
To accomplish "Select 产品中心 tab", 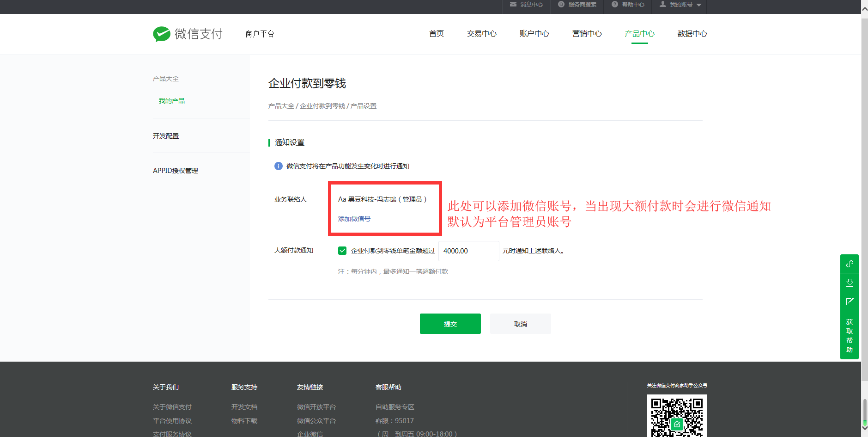I will click(x=640, y=34).
